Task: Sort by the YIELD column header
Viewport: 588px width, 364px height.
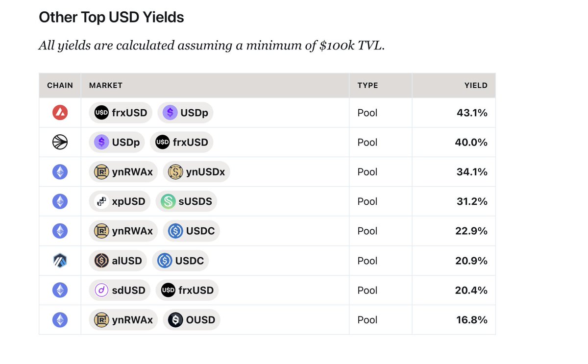Action: coord(476,85)
